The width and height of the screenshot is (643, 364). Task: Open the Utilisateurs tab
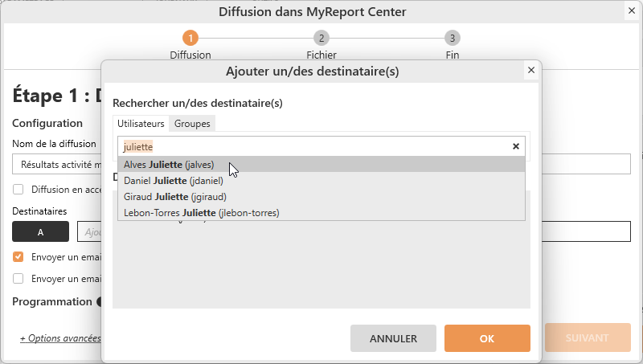point(141,124)
